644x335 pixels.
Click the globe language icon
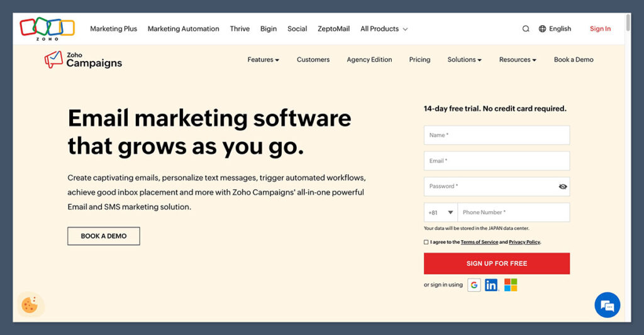[542, 29]
